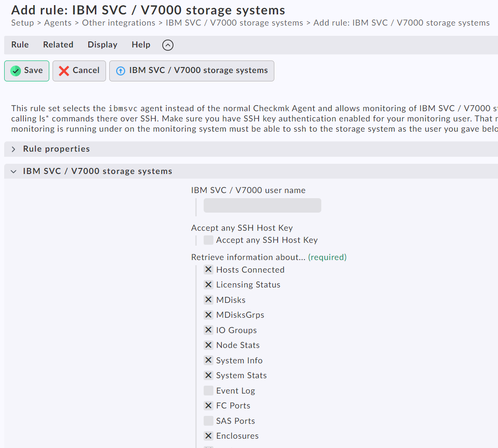The width and height of the screenshot is (498, 448).
Task: Click the blue up-arrow icon for the ruleset
Action: (x=120, y=71)
